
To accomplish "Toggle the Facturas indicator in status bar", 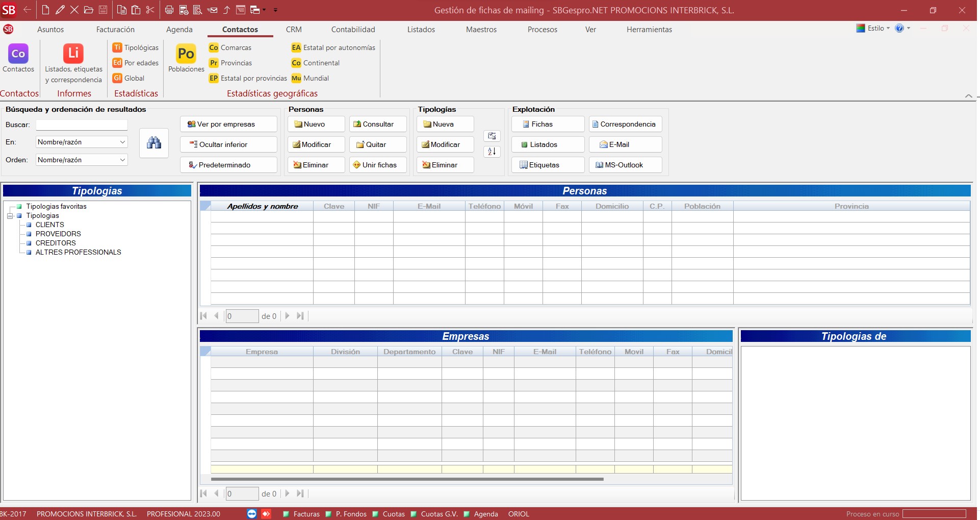I will pyautogui.click(x=287, y=514).
